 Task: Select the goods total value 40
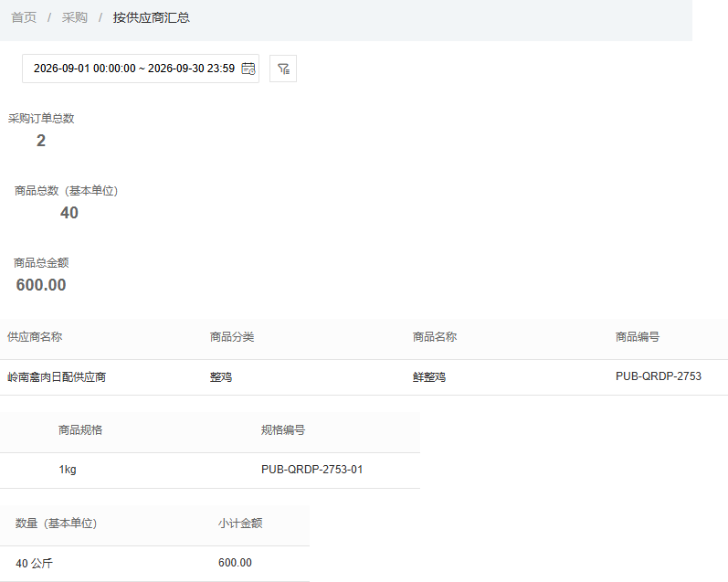(x=69, y=213)
